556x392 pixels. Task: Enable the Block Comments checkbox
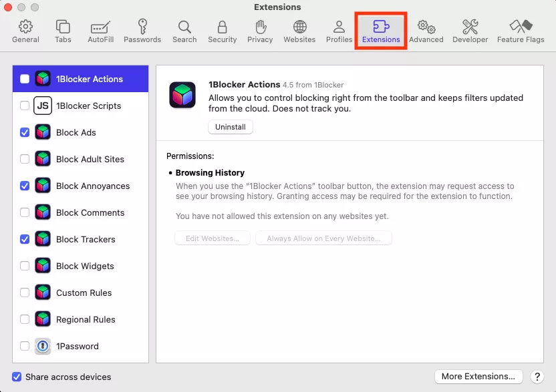pos(25,212)
